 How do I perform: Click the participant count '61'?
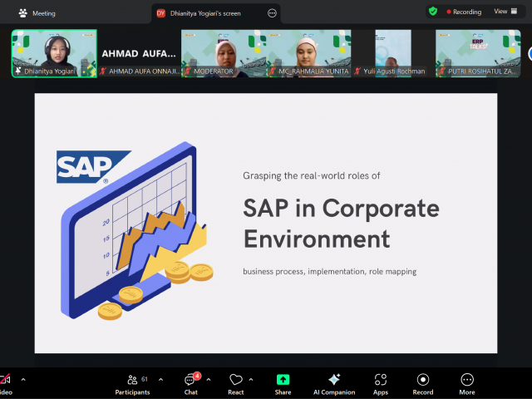pyautogui.click(x=145, y=379)
